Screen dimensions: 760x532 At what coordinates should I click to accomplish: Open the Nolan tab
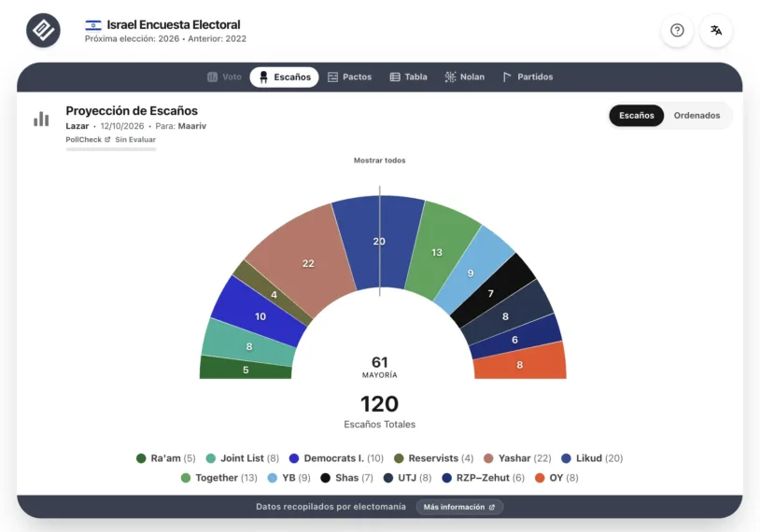coord(465,77)
